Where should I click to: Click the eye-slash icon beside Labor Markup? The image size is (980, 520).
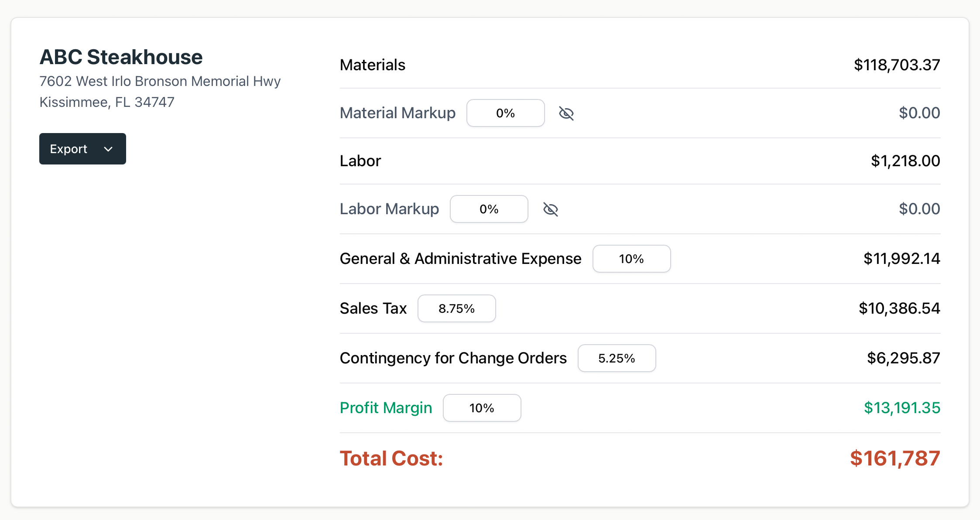pyautogui.click(x=551, y=209)
